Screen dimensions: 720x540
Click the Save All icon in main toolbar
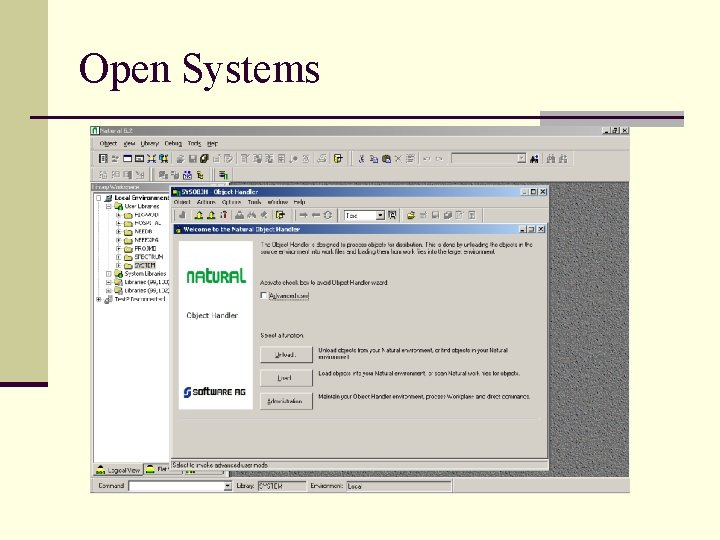click(204, 159)
